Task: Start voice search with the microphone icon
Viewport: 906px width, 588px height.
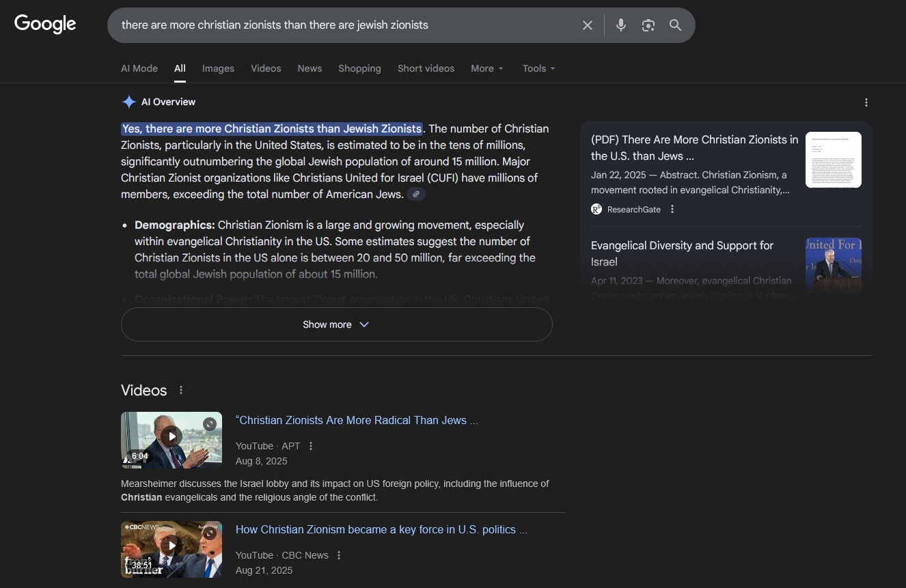Action: 621,25
